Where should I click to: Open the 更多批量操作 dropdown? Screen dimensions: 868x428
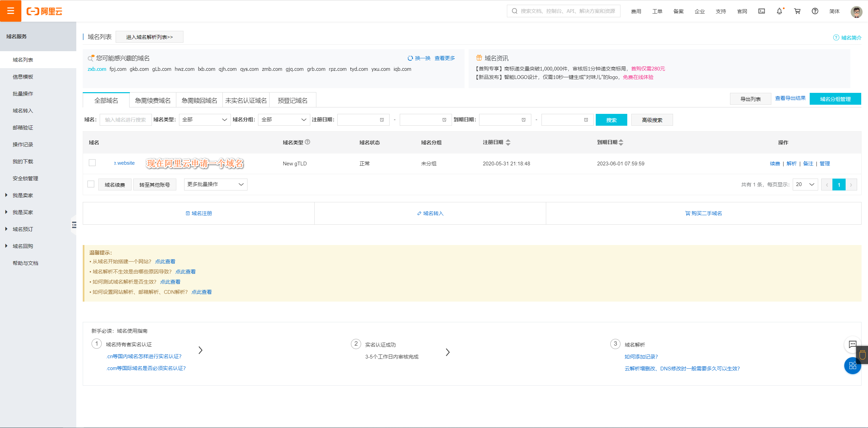click(215, 184)
